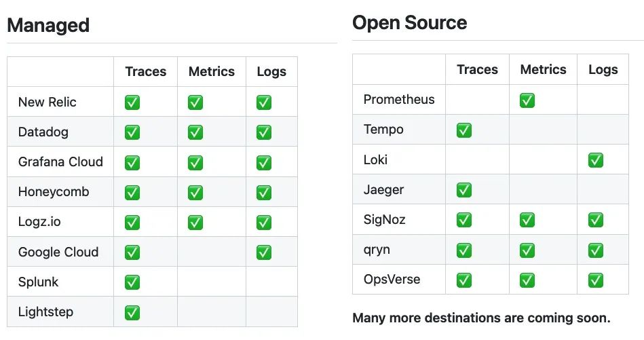Screen dimensions: 644x340
Task: Click the Splunk Traces checkmark
Action: point(132,282)
